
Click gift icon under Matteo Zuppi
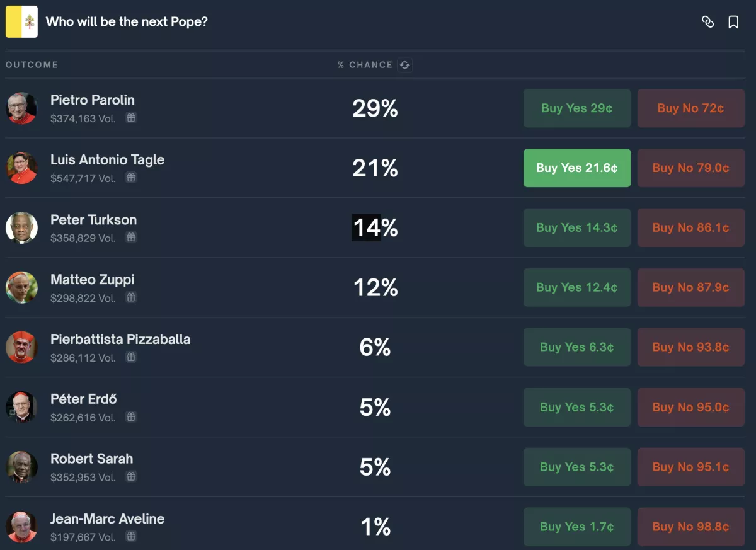click(131, 297)
